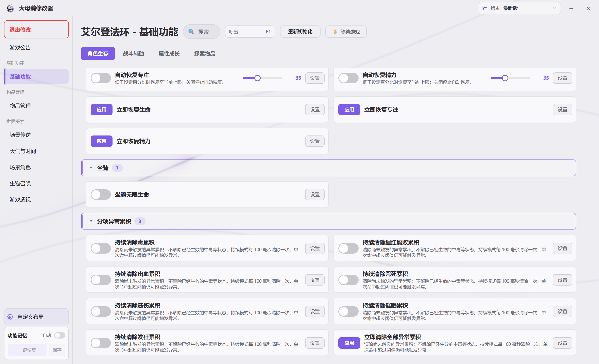Viewport: 599px width, 364px height.
Task: Apply 立即恢复精力
Action: point(101,141)
